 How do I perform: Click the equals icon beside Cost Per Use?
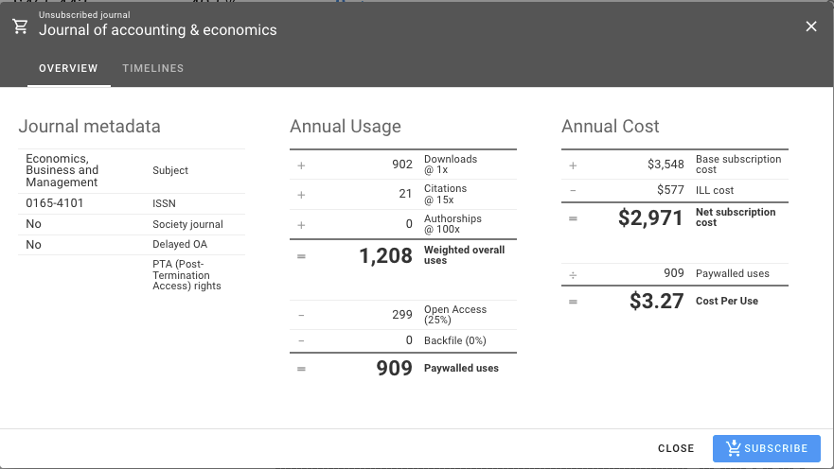[573, 302]
